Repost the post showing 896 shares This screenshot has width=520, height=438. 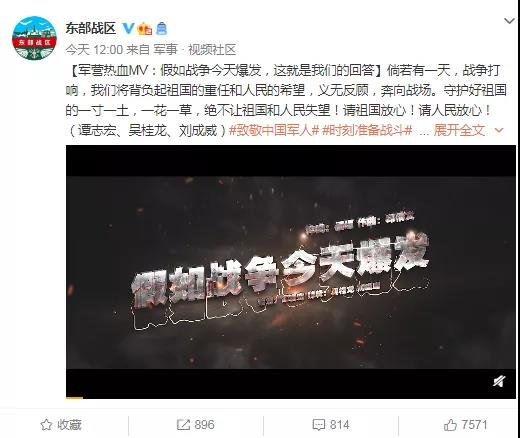pos(196,425)
